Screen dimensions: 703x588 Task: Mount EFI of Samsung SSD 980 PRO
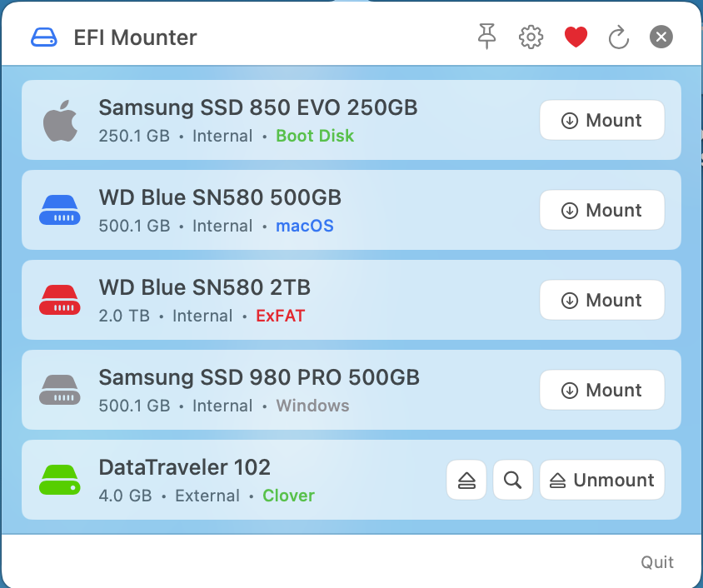pyautogui.click(x=601, y=390)
